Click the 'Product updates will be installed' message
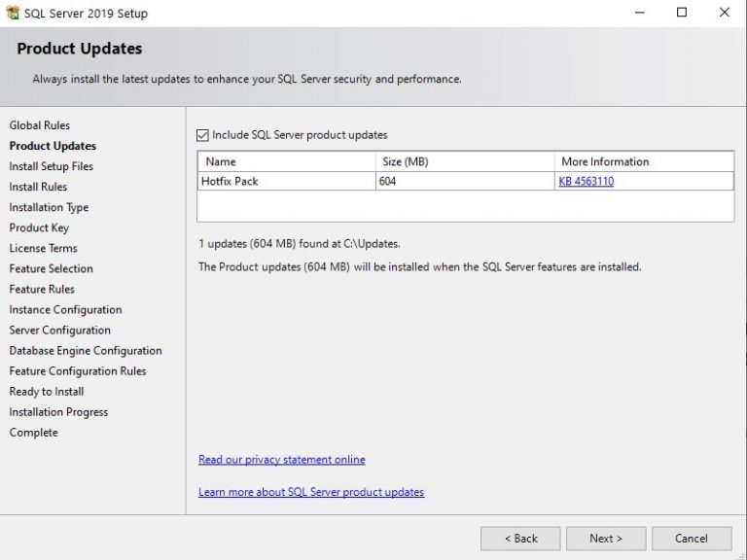This screenshot has width=747, height=560. click(420, 266)
